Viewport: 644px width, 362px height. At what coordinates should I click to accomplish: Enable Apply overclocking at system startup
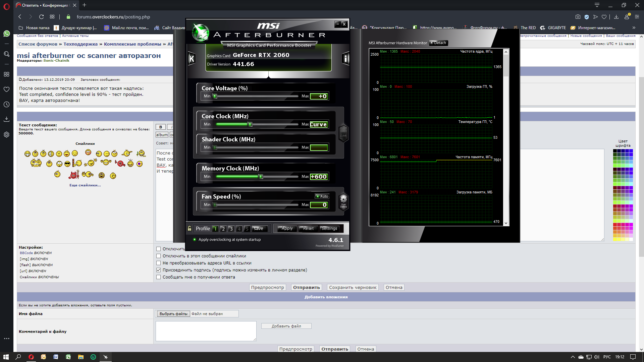(x=195, y=240)
